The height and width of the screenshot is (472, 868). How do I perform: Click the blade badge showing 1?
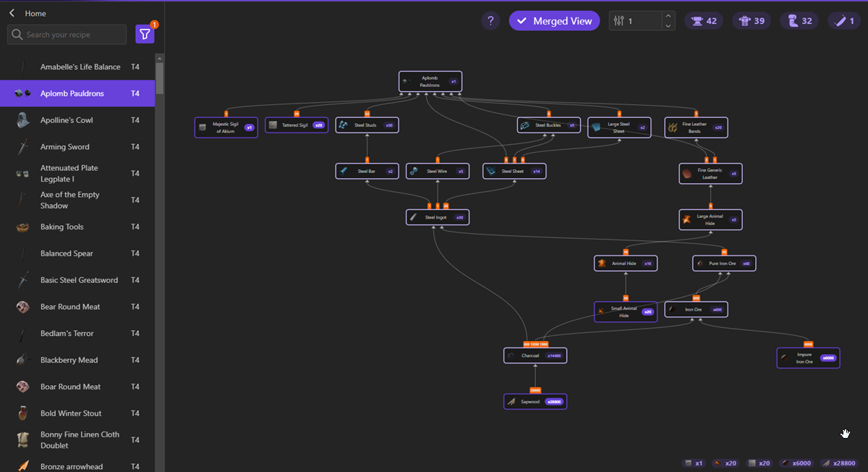tap(845, 21)
